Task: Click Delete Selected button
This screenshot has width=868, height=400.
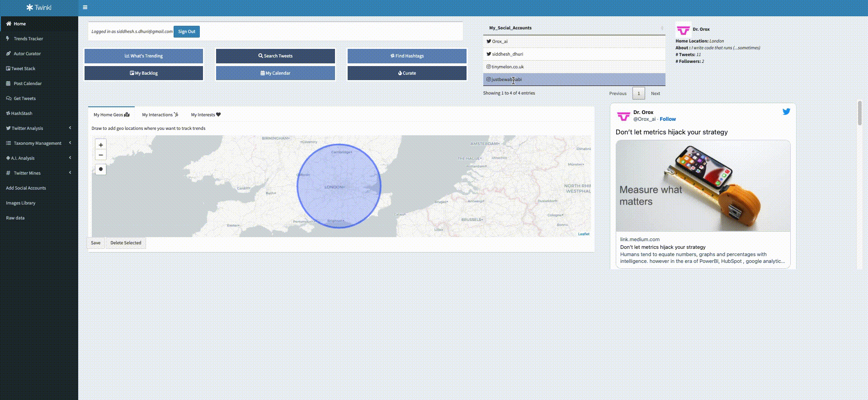Action: coord(126,243)
